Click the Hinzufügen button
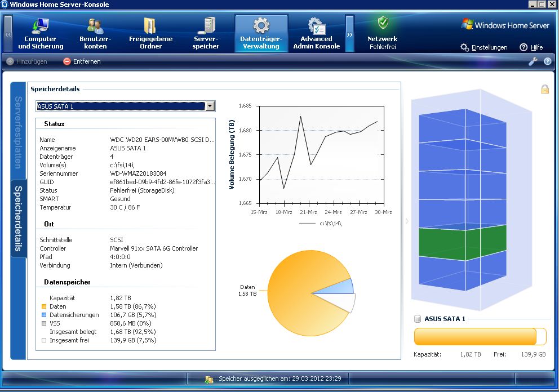Image resolution: width=559 pixels, height=392 pixels. [26, 61]
